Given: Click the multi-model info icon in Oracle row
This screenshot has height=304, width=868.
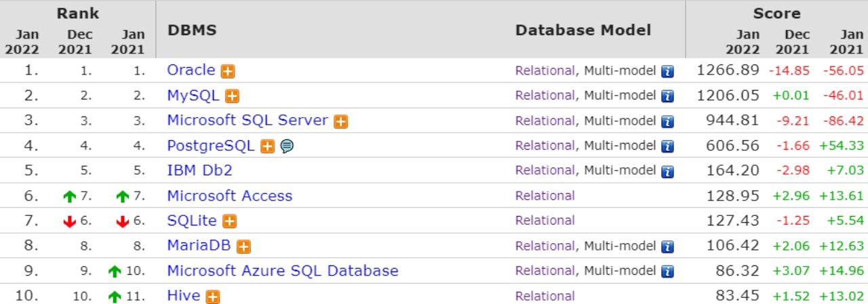Looking at the screenshot, I should [x=667, y=71].
